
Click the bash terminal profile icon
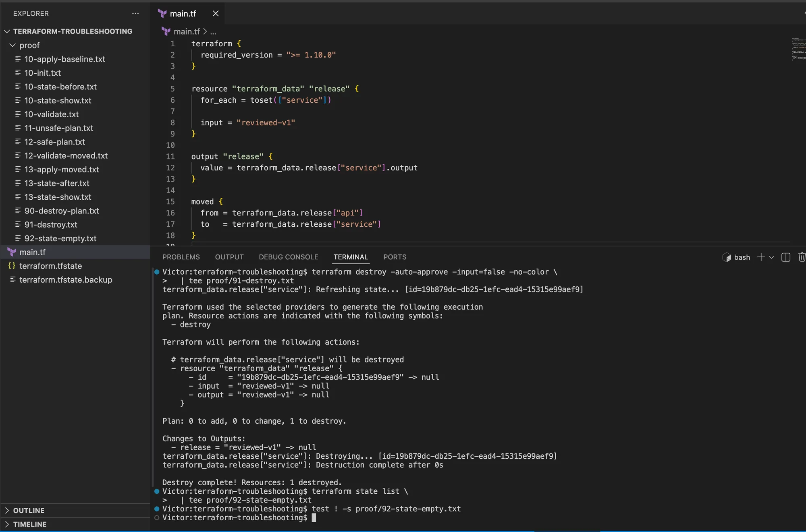pos(727,257)
